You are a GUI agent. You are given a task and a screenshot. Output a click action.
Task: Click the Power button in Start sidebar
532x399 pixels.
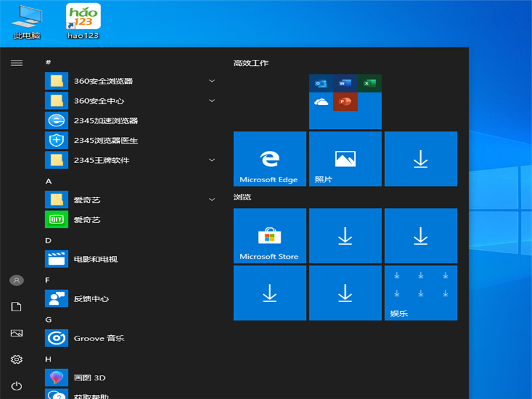[x=17, y=386]
